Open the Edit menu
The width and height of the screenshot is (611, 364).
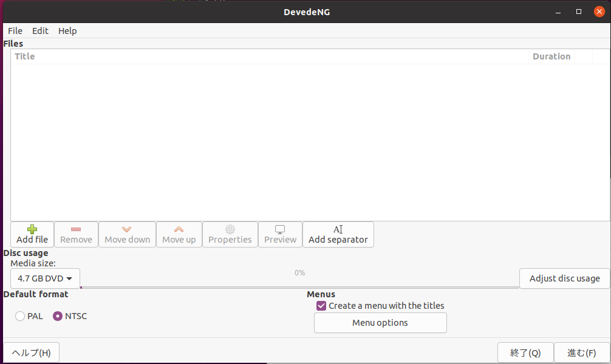click(40, 31)
